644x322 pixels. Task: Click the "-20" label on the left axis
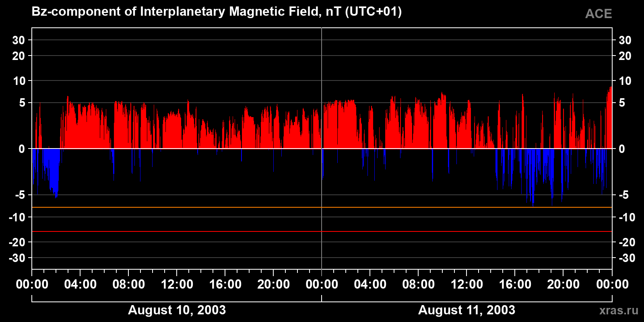tap(17, 242)
